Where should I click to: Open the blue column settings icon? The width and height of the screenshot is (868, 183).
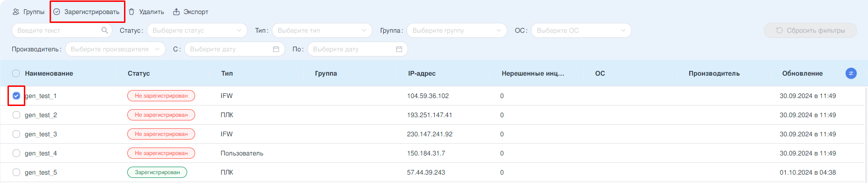[x=851, y=73]
